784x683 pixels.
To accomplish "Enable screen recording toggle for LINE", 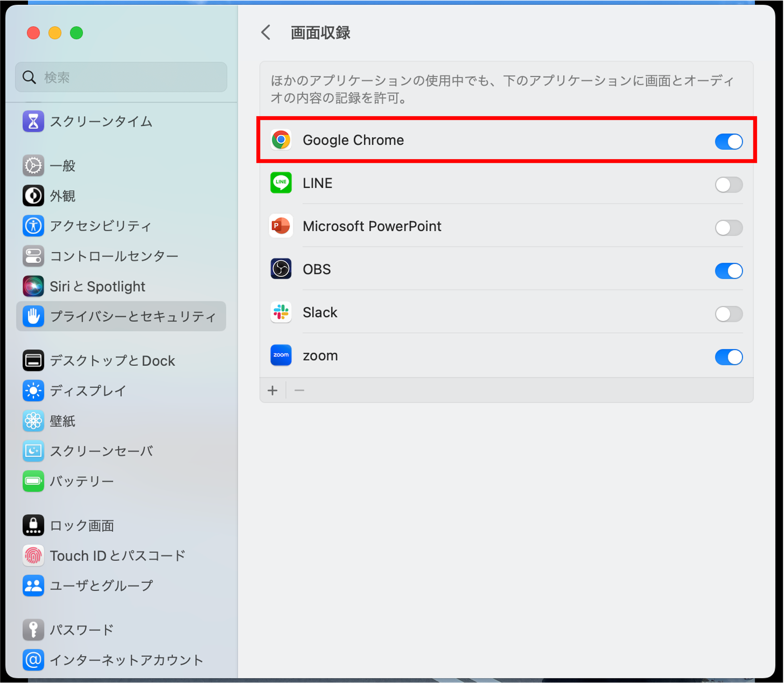I will pos(729,185).
